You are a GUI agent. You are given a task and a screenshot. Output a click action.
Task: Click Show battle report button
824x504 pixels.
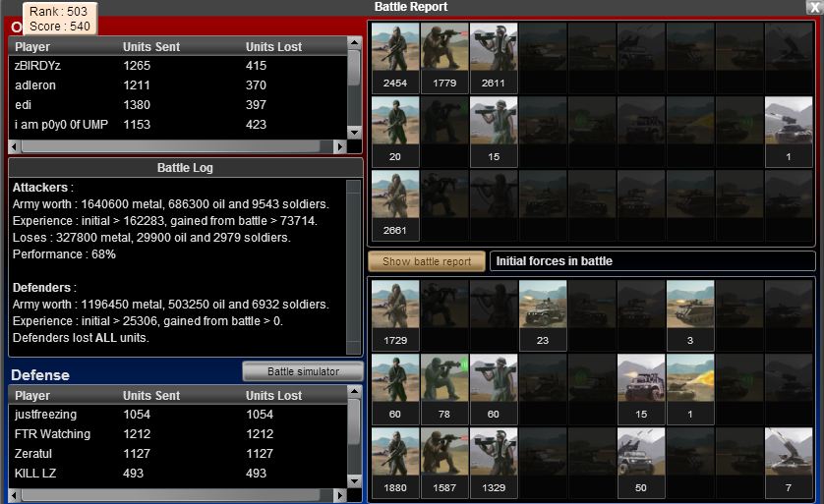point(427,261)
